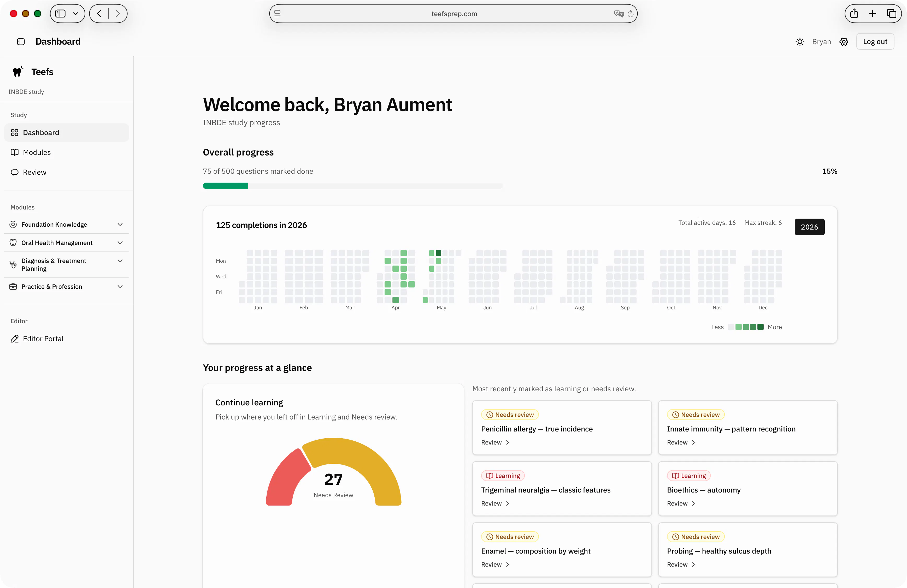
Task: Click the Oral Health Management tooth icon
Action: click(x=13, y=243)
